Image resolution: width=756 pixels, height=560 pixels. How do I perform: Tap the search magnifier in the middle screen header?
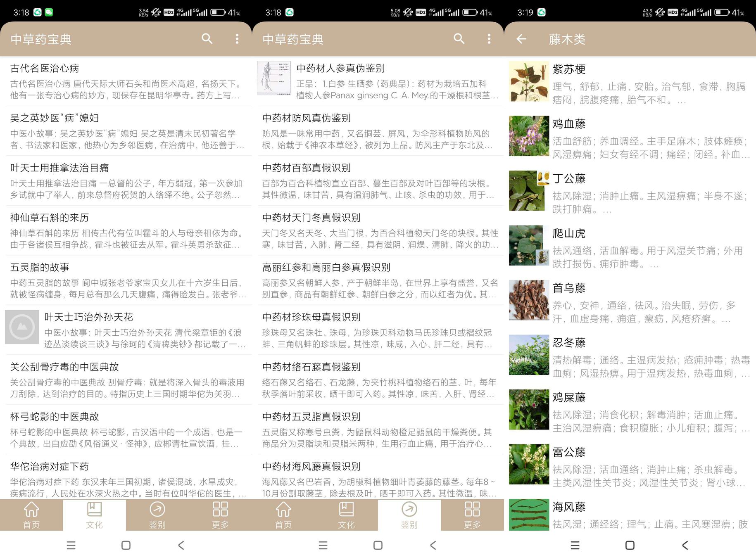[x=459, y=39]
